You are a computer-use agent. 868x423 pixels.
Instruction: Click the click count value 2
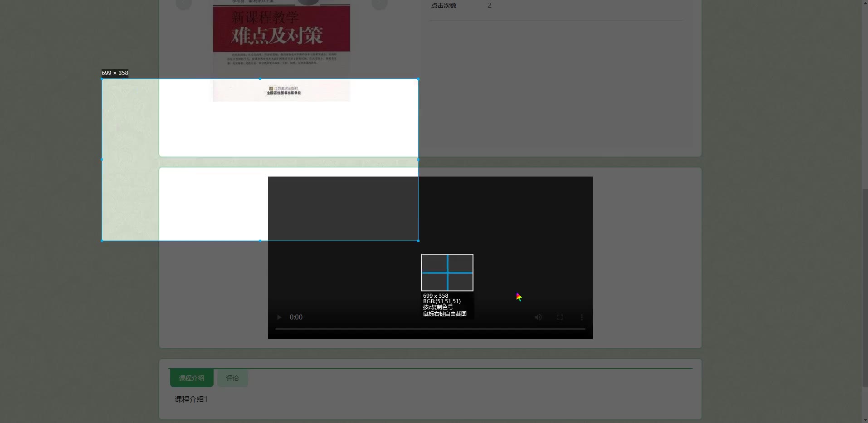(489, 5)
